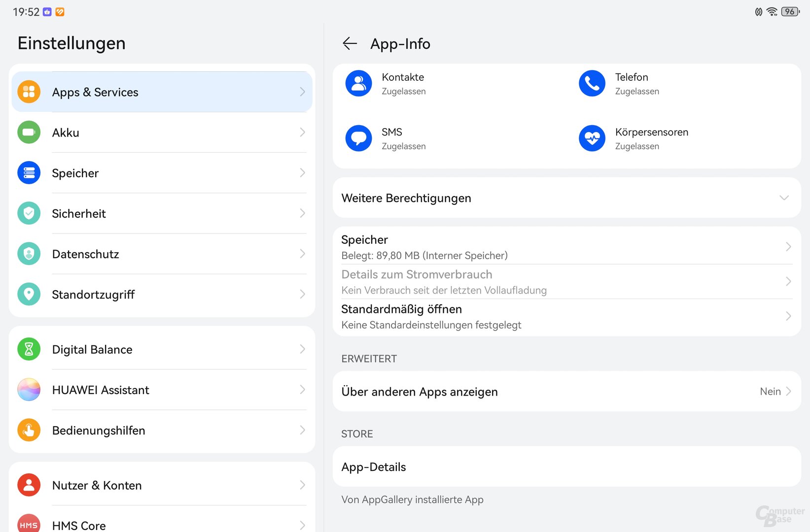Open Akku row chevron
This screenshot has width=810, height=532.
(302, 133)
